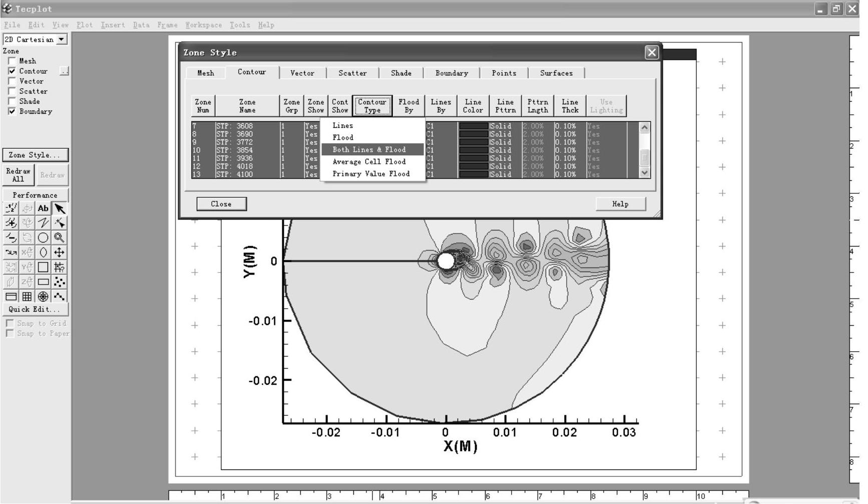Screen dimensions: 868x504
Task: Pick the circle drawing tool
Action: (x=43, y=237)
